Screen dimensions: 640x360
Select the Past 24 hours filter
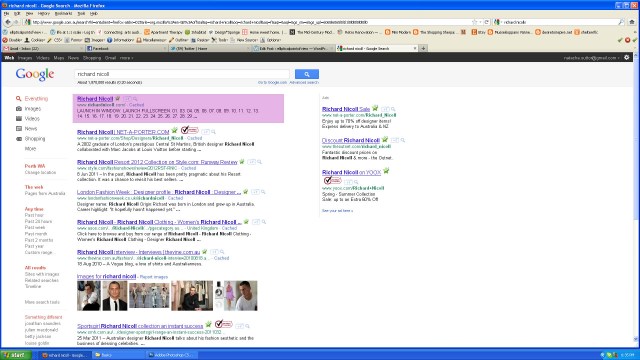pyautogui.click(x=38, y=221)
